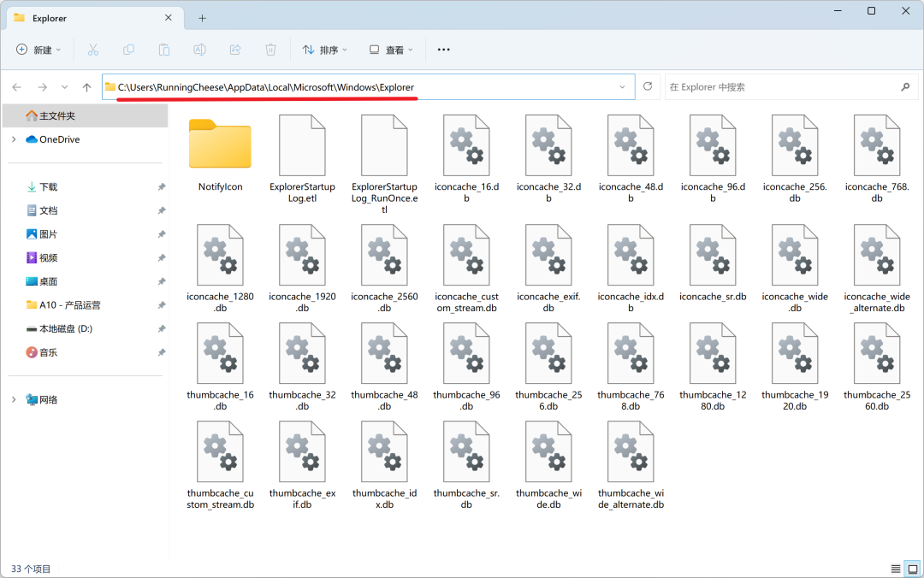The width and height of the screenshot is (924, 578).
Task: Select iconcache_768.db file
Action: click(877, 159)
